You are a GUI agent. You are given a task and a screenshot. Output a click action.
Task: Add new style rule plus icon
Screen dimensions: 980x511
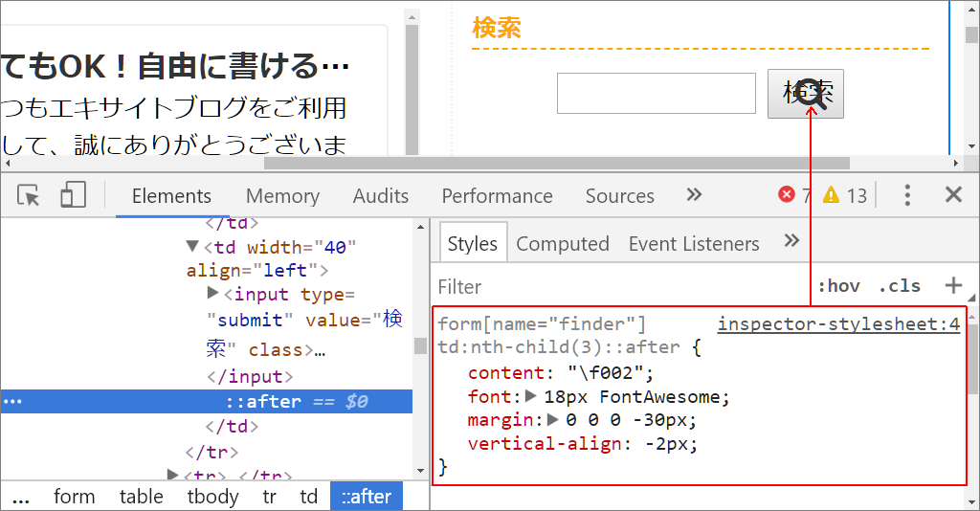click(953, 285)
